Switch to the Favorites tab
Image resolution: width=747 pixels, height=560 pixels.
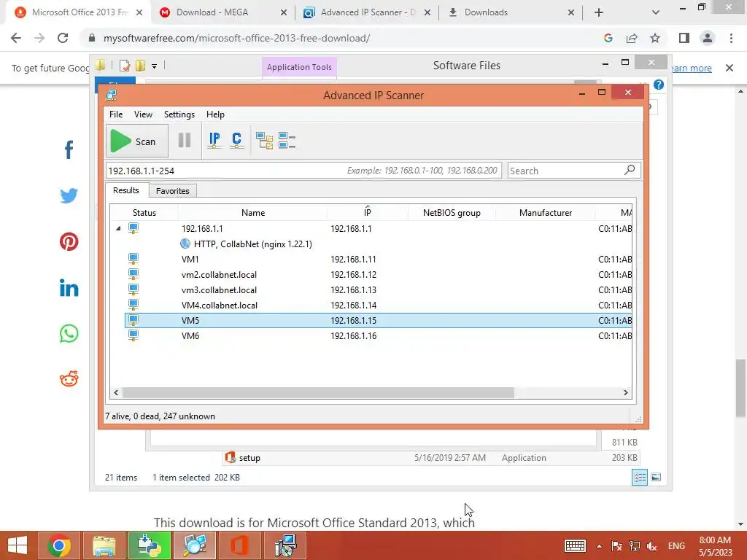pos(172,191)
